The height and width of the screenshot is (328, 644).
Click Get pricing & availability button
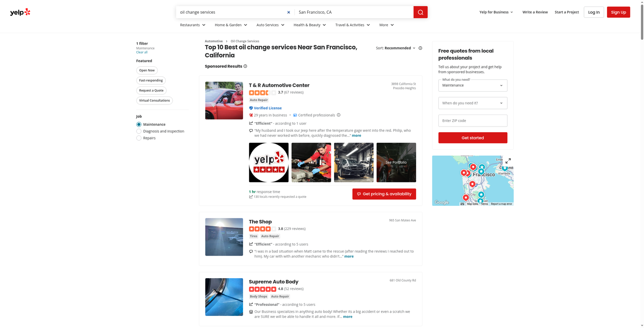pyautogui.click(x=384, y=194)
